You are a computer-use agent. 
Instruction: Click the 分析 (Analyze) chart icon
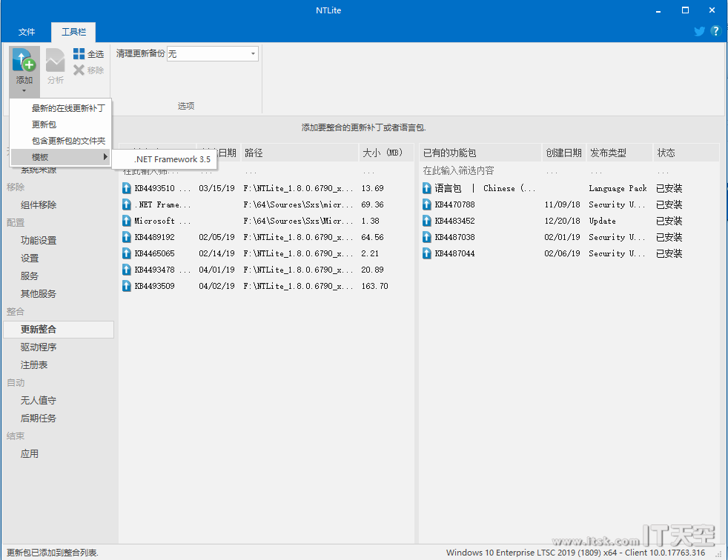[x=56, y=60]
